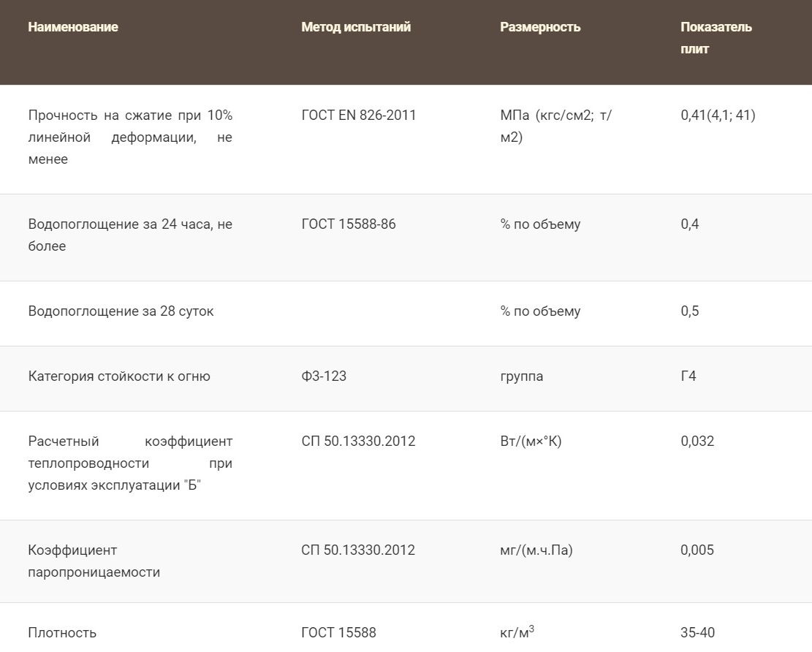This screenshot has width=812, height=652.
Task: Click the value "0,41(4,1; 41)"
Action: tap(718, 115)
